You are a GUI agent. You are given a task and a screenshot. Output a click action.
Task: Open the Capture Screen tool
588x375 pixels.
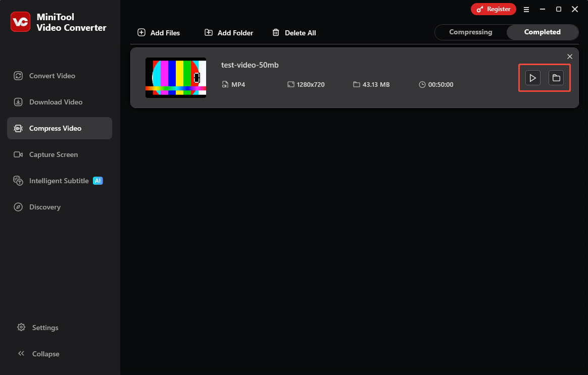click(x=18, y=154)
